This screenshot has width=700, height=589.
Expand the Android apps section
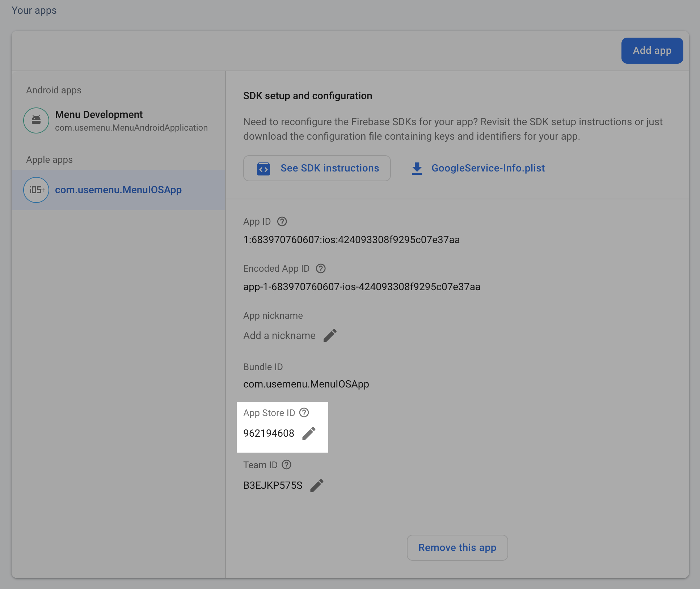click(x=53, y=89)
